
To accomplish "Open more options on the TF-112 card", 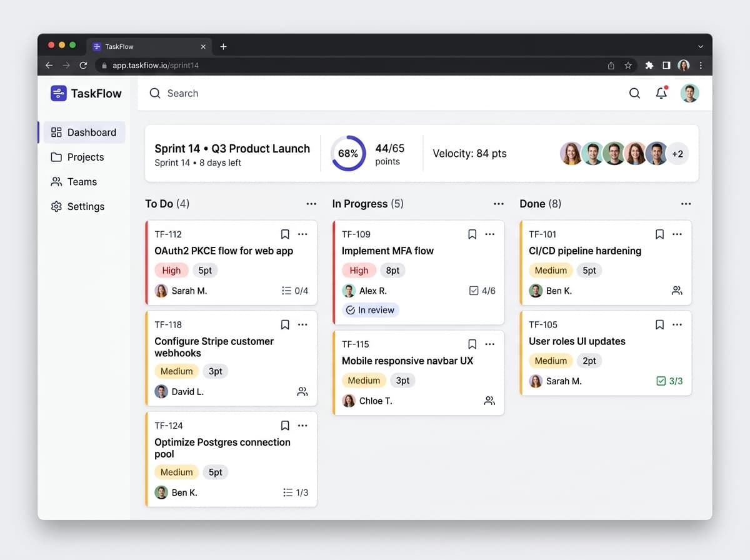I will click(303, 234).
